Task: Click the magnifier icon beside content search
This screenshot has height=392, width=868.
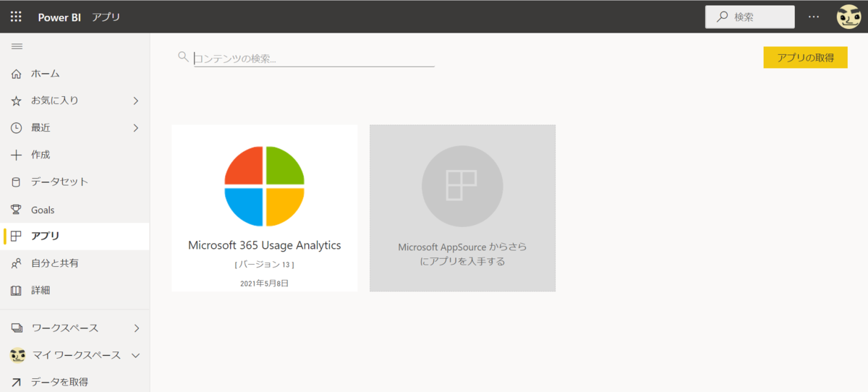Action: tap(183, 56)
